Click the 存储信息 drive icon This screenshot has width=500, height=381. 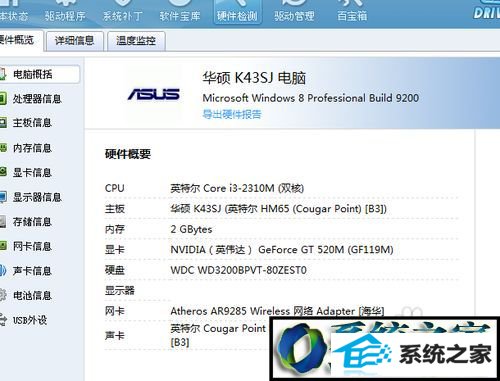pos(3,222)
